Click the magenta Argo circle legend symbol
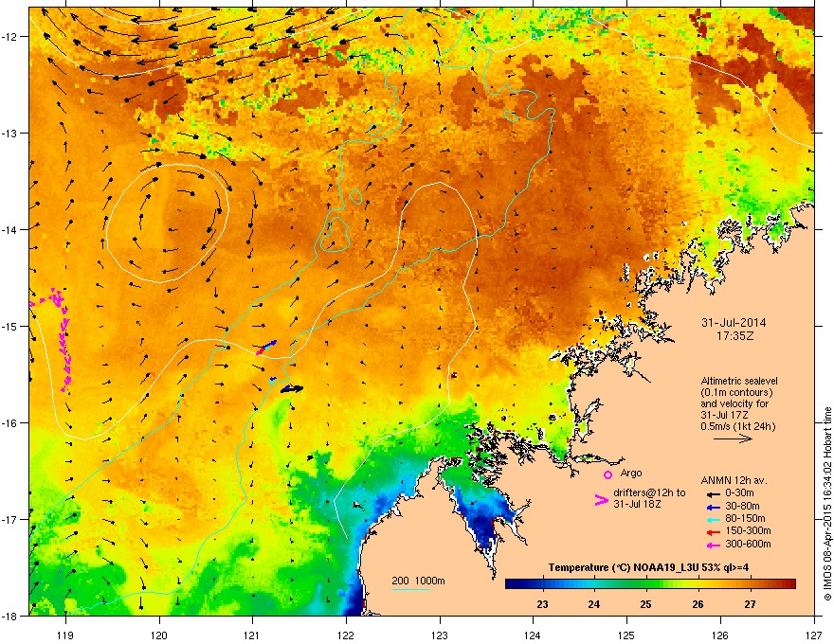834x644 pixels. (x=607, y=474)
